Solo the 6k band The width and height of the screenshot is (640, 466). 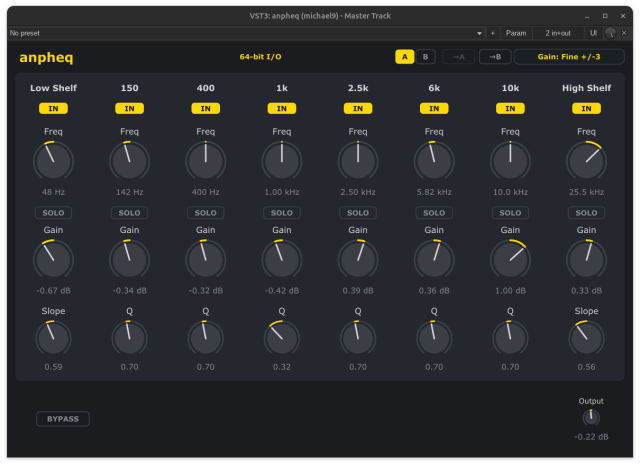pyautogui.click(x=434, y=213)
